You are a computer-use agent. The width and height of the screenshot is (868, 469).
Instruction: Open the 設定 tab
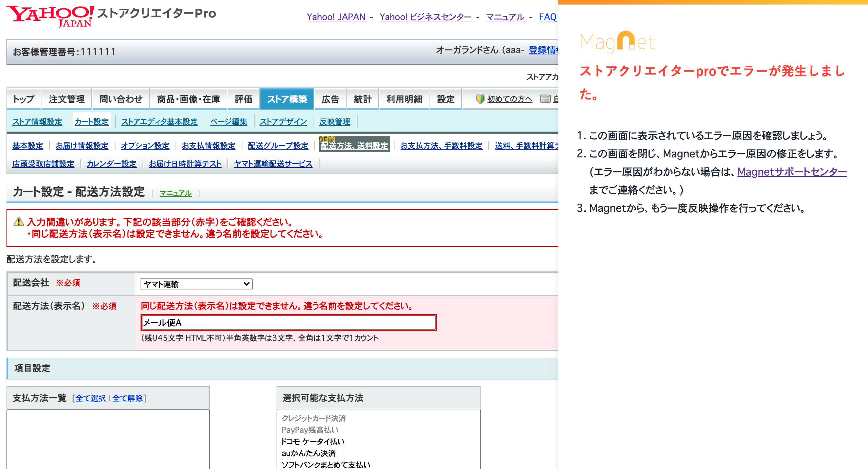click(445, 99)
